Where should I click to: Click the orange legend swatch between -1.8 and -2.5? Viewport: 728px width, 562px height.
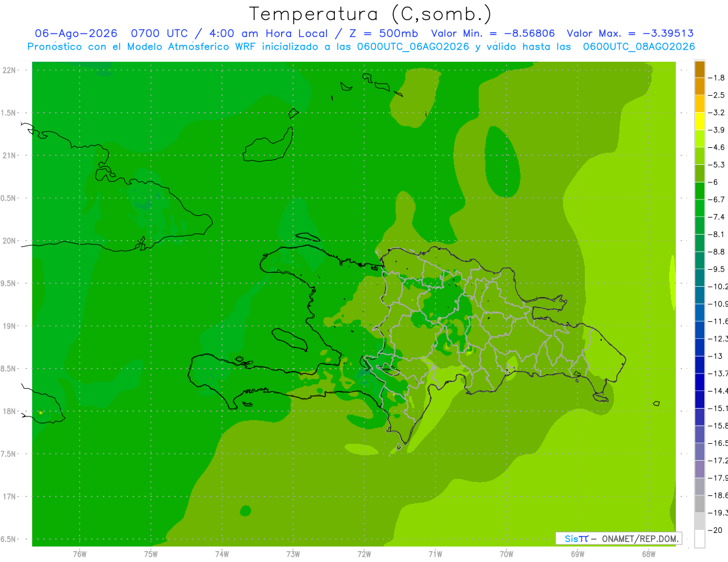699,87
